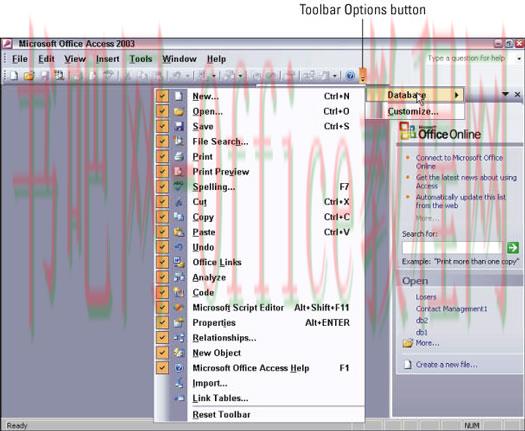
Task: Click the folder icon beside Open...
Action: pyautogui.click(x=179, y=112)
